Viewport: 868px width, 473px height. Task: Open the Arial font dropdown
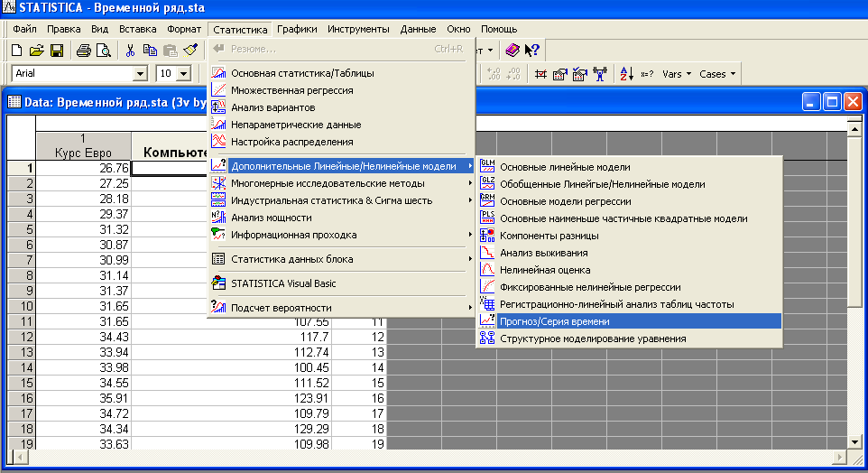pos(140,73)
